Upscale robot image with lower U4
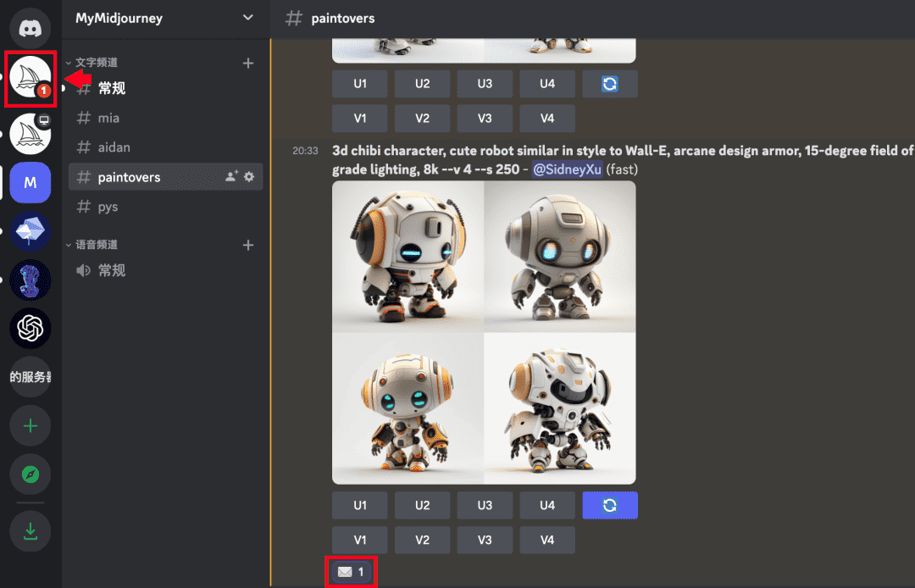The height and width of the screenshot is (588, 915). (x=547, y=505)
